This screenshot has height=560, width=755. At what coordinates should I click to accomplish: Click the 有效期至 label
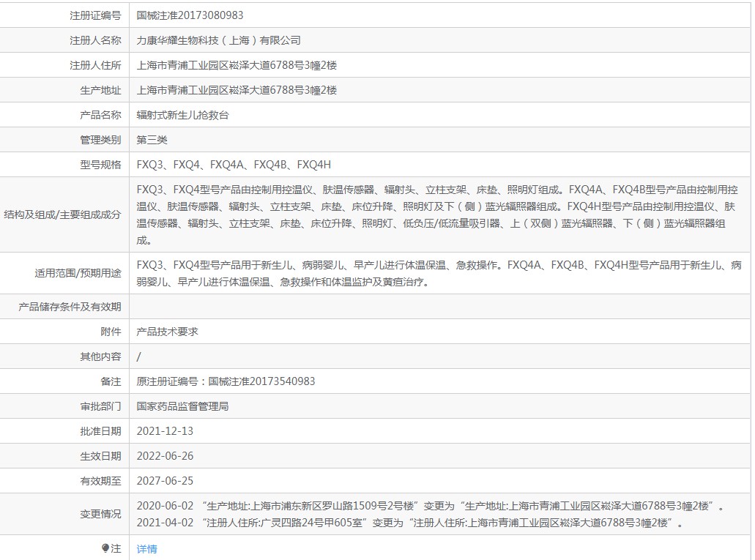pyautogui.click(x=100, y=481)
